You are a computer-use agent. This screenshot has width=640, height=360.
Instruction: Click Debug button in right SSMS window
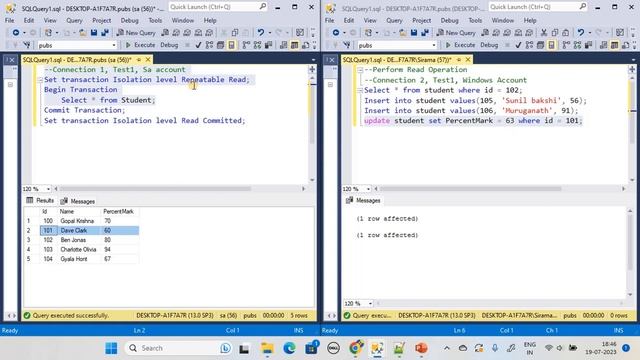click(489, 45)
